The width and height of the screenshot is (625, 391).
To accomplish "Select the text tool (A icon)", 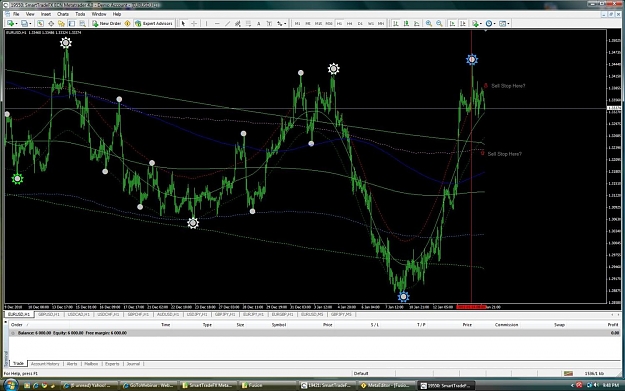I will point(258,24).
